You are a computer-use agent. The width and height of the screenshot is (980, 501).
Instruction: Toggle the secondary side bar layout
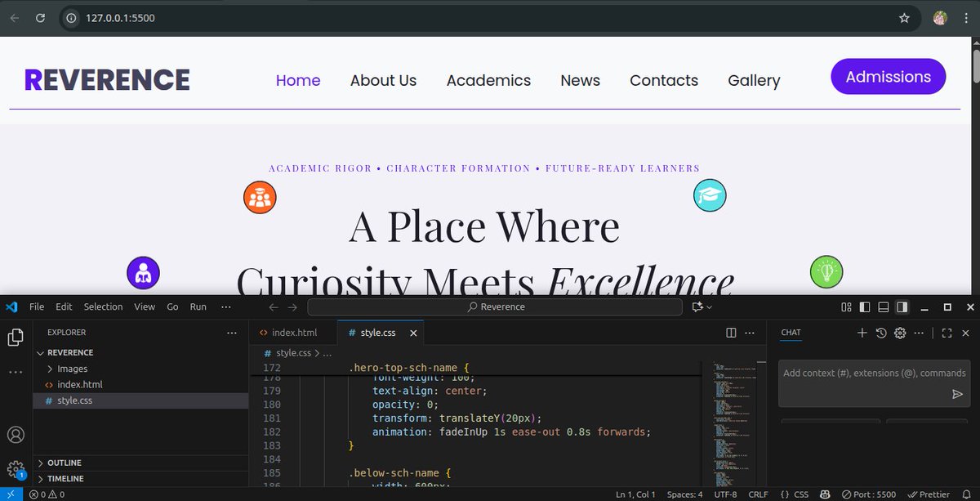tap(902, 307)
